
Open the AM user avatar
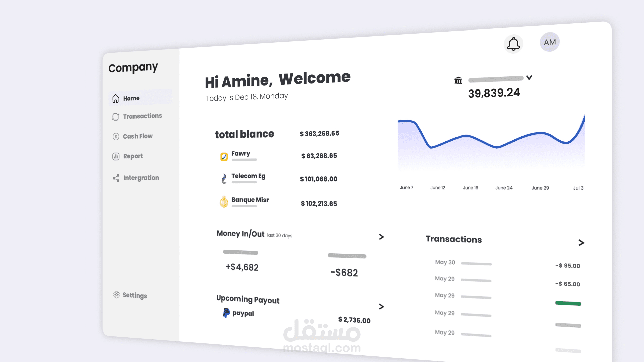[549, 42]
